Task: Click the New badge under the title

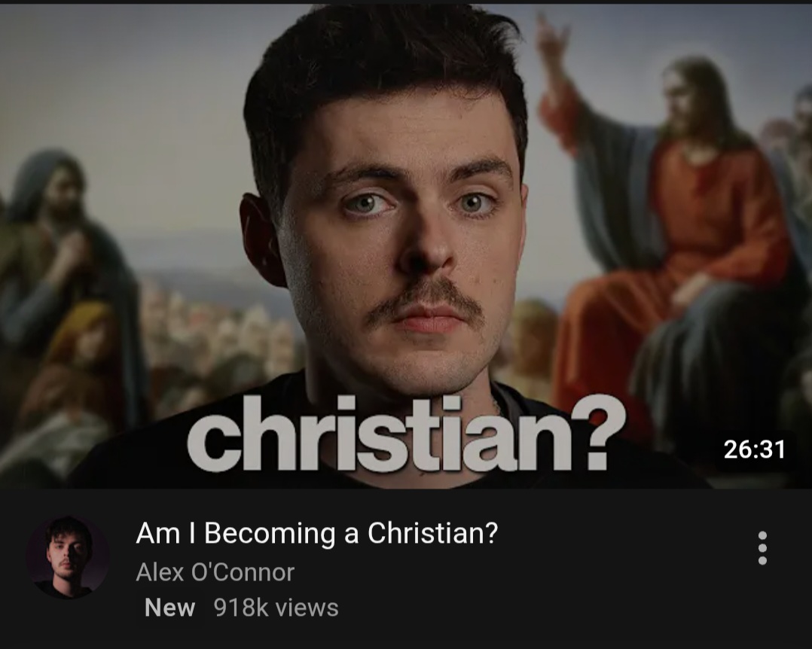Action: coord(170,608)
